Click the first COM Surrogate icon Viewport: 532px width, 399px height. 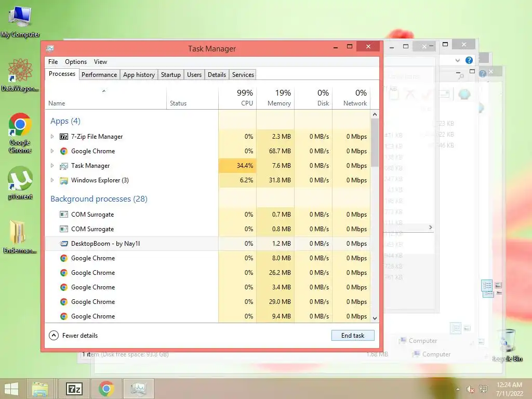coord(64,215)
